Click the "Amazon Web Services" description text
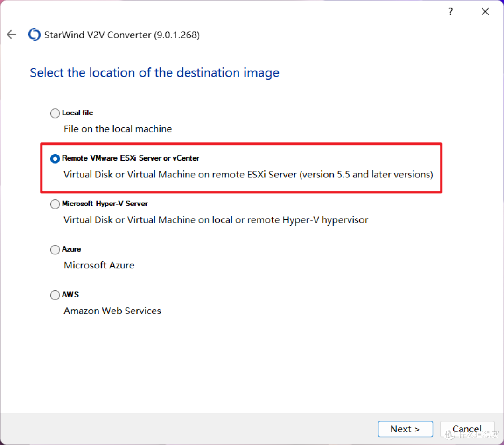This screenshot has height=445, width=504. (x=112, y=311)
